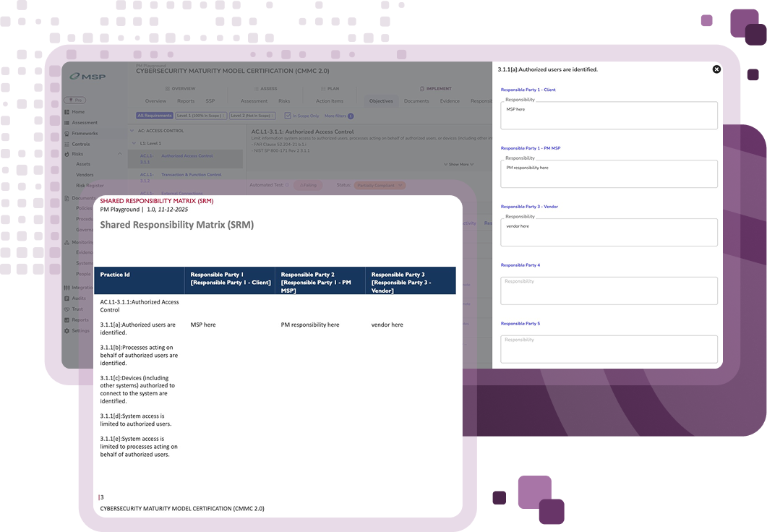Screen dimensions: 767x532
Task: Open the Action Items tab
Action: pyautogui.click(x=329, y=101)
